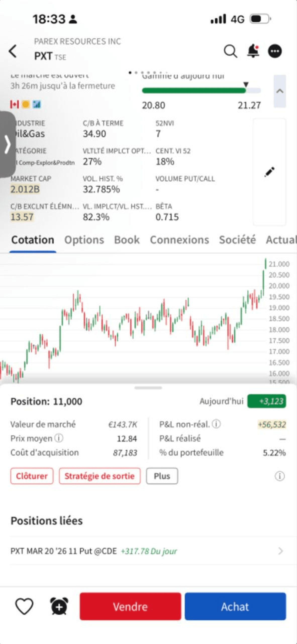This screenshot has width=297, height=644.
Task: Tap today's +3,123 P&L badge
Action: (267, 401)
